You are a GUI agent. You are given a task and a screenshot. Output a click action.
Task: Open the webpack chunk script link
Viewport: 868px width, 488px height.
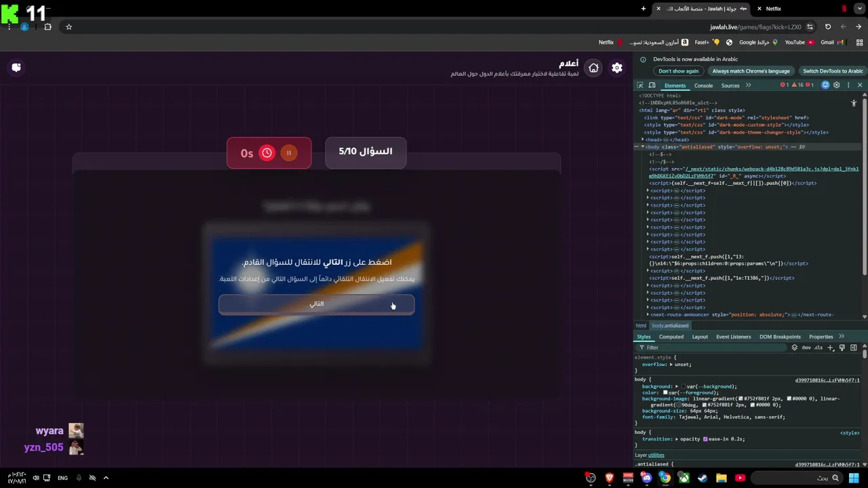(x=753, y=172)
